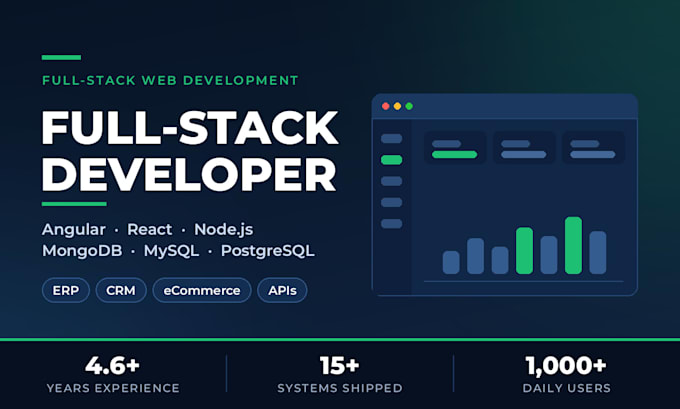Open the stat card with green line

click(x=455, y=148)
